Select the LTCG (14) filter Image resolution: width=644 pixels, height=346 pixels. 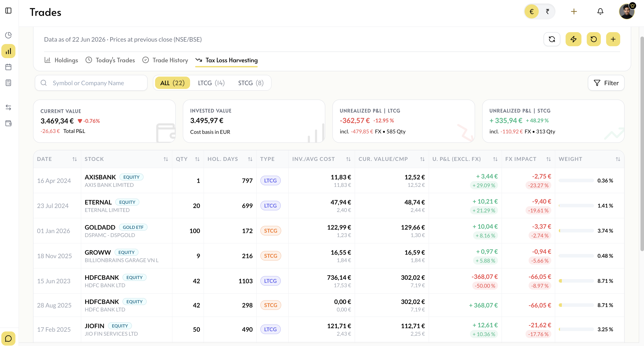(211, 83)
